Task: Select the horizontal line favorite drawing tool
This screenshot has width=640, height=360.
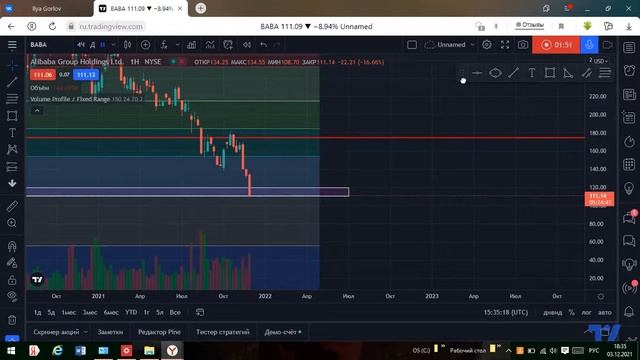Action: pos(477,73)
